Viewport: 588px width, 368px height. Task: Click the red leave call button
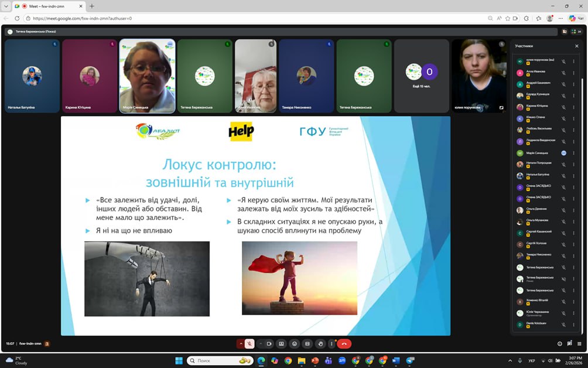[344, 344]
